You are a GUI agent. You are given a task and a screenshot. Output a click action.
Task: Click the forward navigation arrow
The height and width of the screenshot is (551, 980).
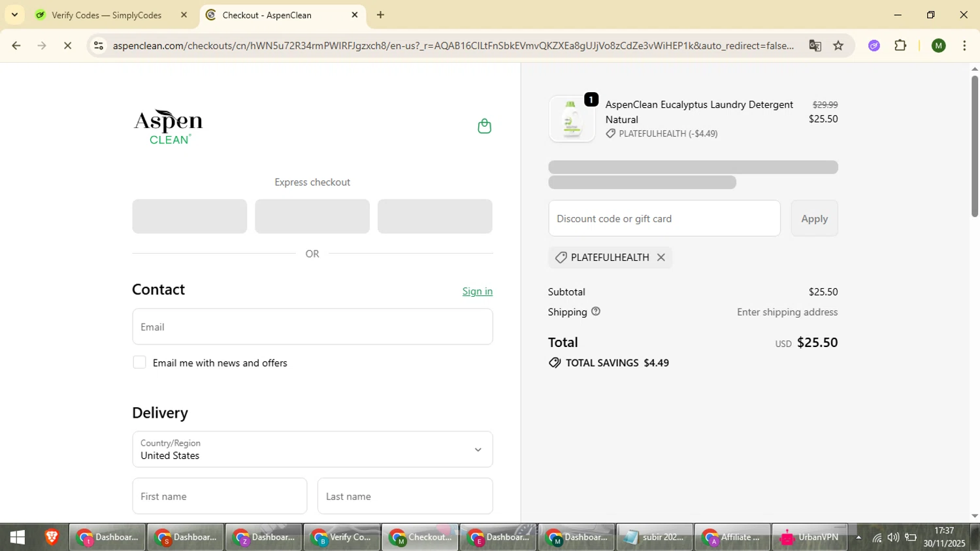(42, 46)
